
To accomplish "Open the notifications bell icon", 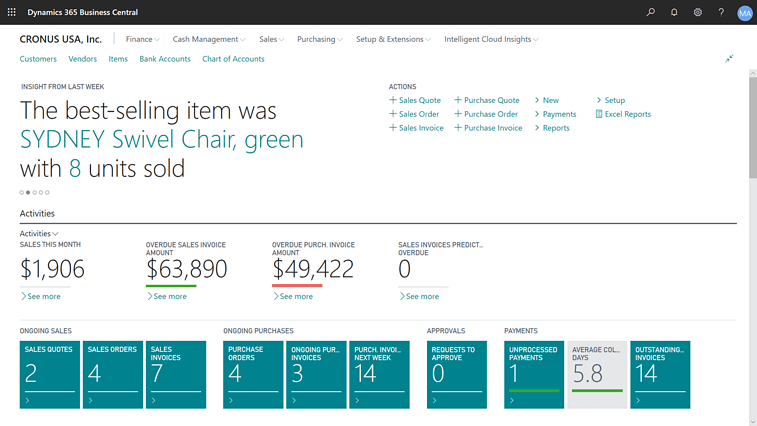I will (674, 12).
